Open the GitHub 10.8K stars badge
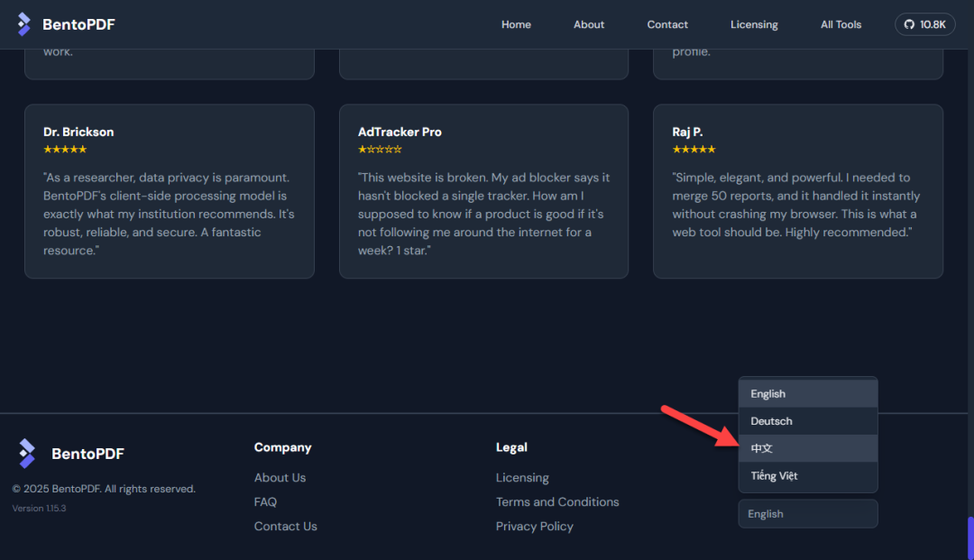Screen dimensions: 974x560 point(924,24)
